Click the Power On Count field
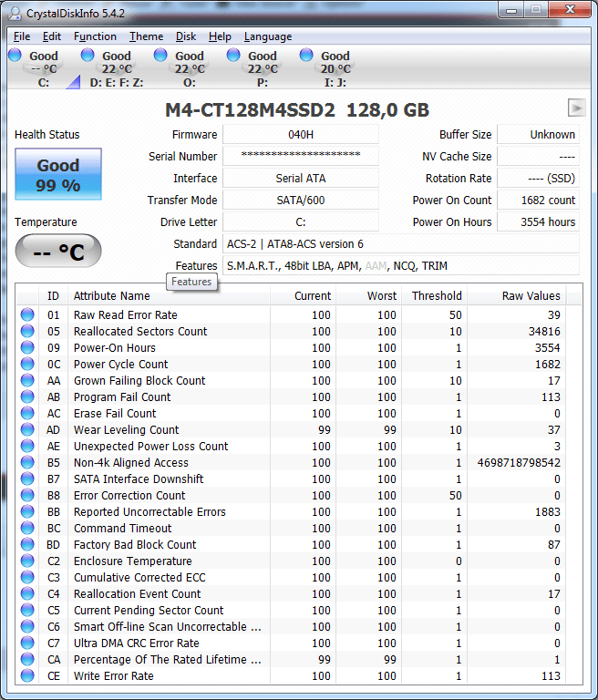This screenshot has width=598, height=700. click(538, 200)
